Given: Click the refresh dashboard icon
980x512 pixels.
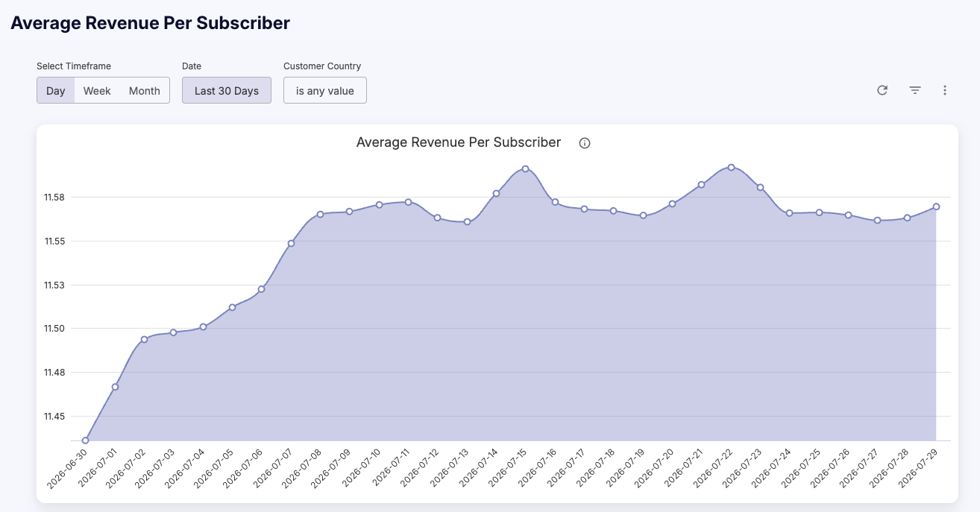Looking at the screenshot, I should tap(882, 90).
